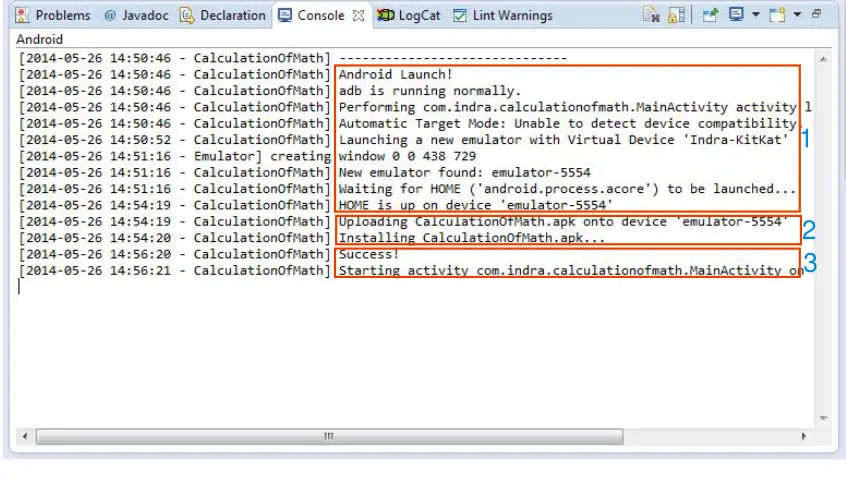Click the Display Selected Console monitor icon
Image resolution: width=846 pixels, height=484 pixels.
tap(736, 15)
